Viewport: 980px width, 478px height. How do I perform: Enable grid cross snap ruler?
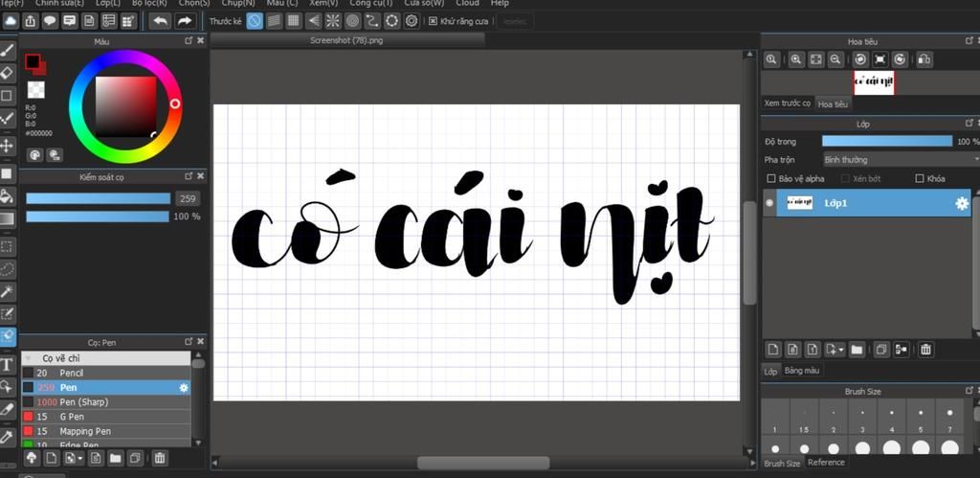pos(293,21)
